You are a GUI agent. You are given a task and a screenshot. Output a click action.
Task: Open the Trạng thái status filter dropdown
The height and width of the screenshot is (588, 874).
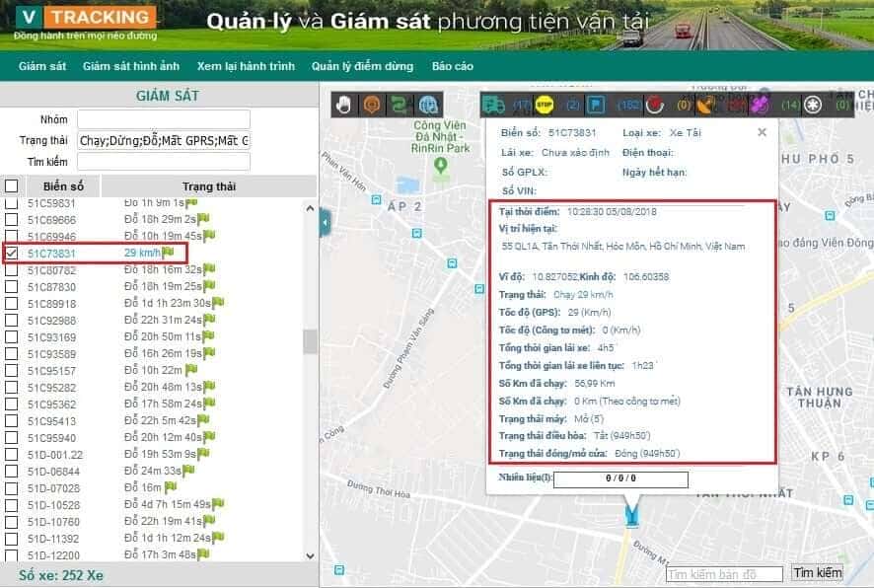click(164, 140)
